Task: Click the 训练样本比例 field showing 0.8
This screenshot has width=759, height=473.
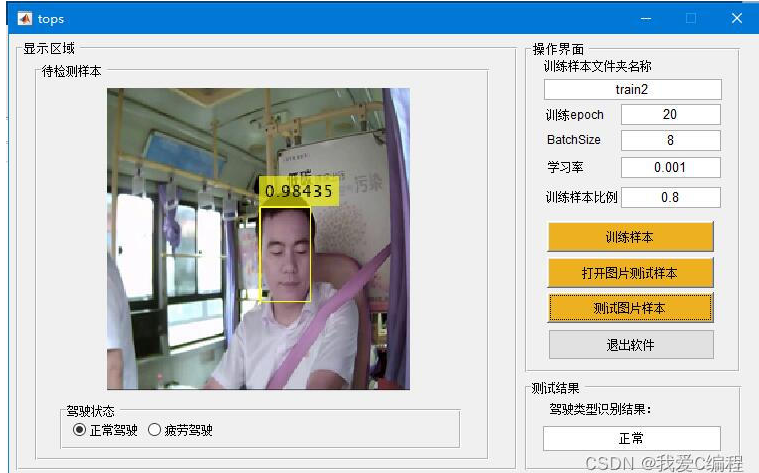Action: point(669,197)
